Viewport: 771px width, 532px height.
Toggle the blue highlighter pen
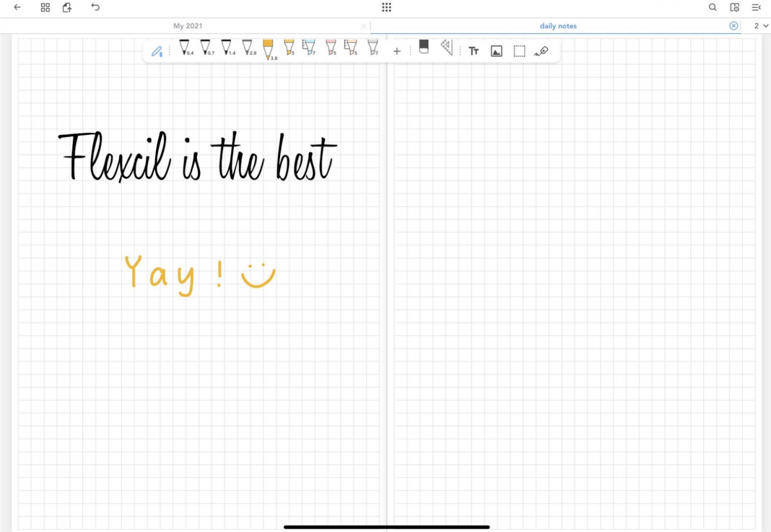[x=308, y=49]
